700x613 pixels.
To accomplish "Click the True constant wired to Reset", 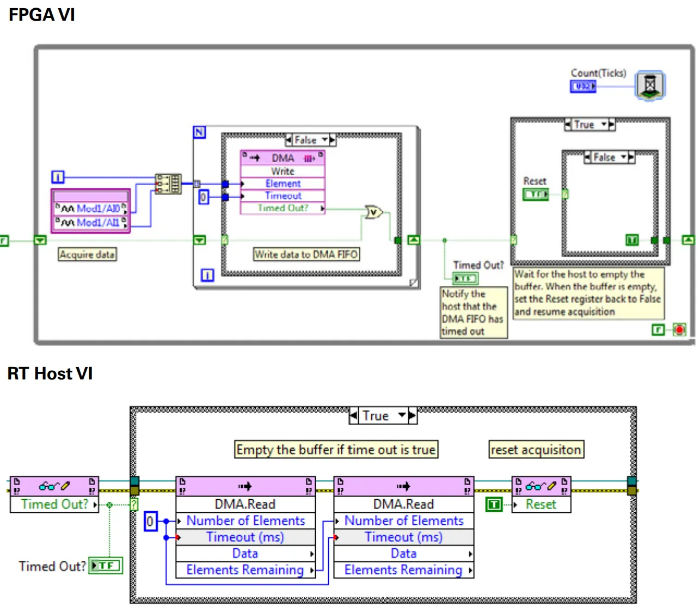I will tap(493, 505).
